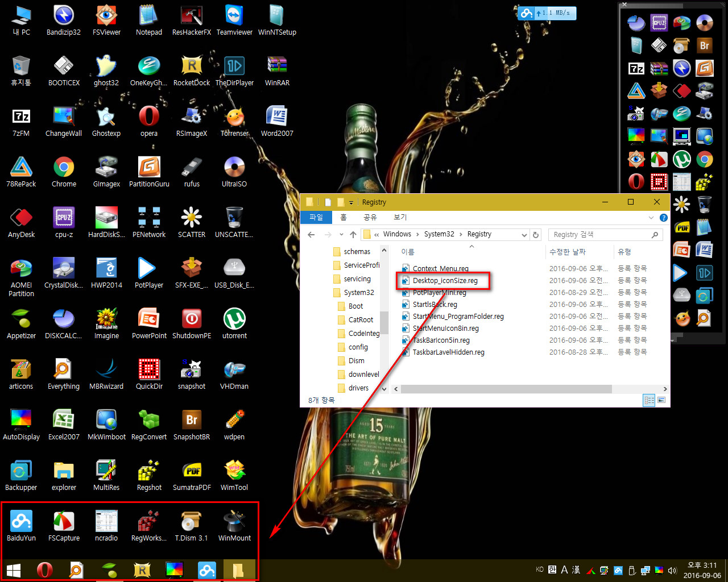Select the StartMenu_ProgramFolder.reg file

coord(458,316)
